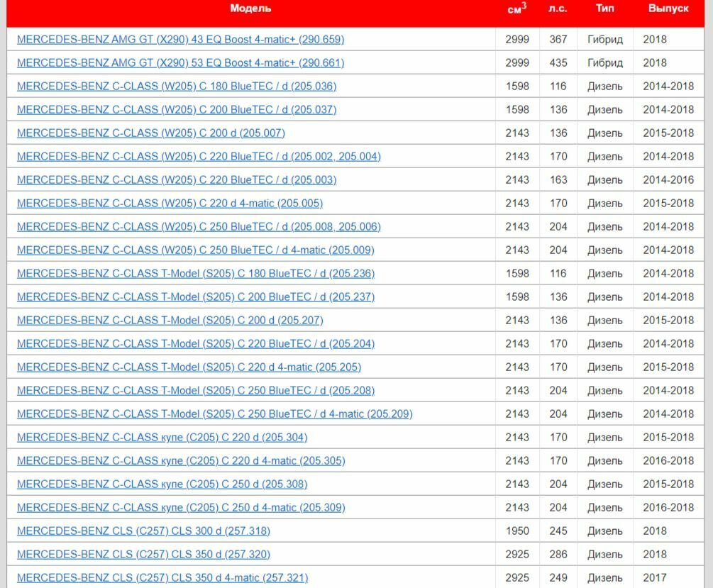Click the Выпуск column header
713x588 pixels.
(668, 9)
